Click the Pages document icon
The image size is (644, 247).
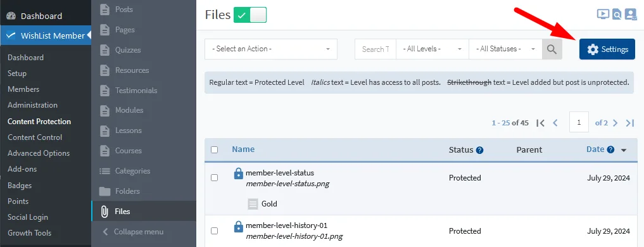[105, 30]
